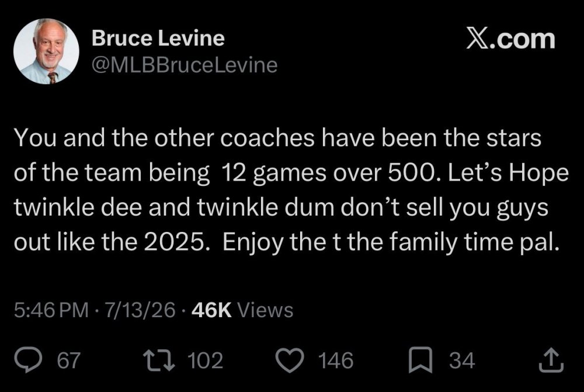This screenshot has height=392, width=584.
Task: Click the 102 reposts count
Action: coord(205,360)
